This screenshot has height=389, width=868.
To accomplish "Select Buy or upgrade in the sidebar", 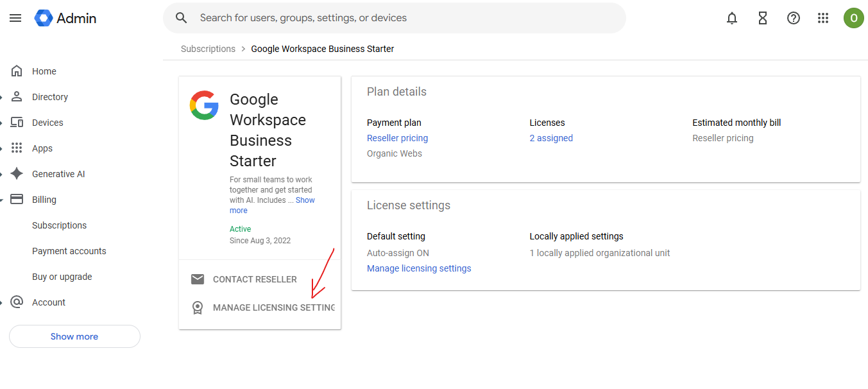I will point(62,277).
